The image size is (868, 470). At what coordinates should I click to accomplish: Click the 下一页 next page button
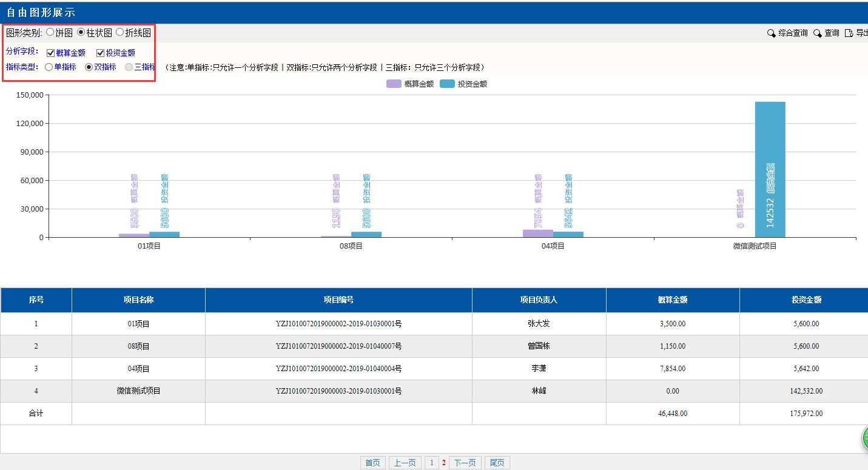[x=465, y=463]
